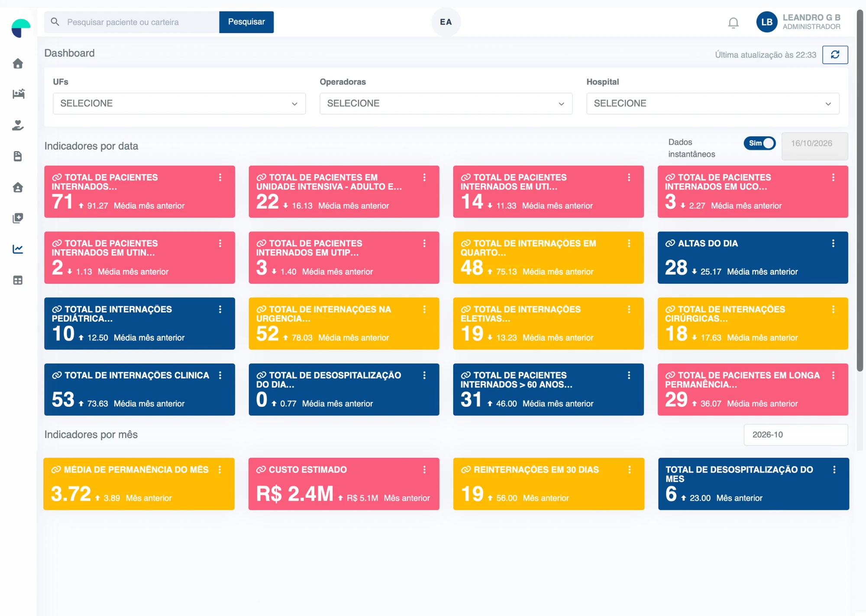Viewport: 866px width, 616px height.
Task: Open options menu of Internações em Quarto card
Action: tap(629, 243)
